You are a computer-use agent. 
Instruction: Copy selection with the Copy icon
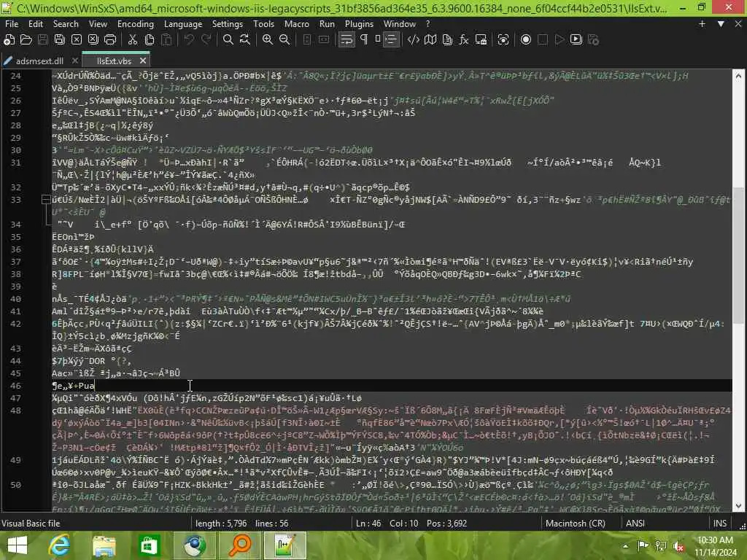point(150,40)
